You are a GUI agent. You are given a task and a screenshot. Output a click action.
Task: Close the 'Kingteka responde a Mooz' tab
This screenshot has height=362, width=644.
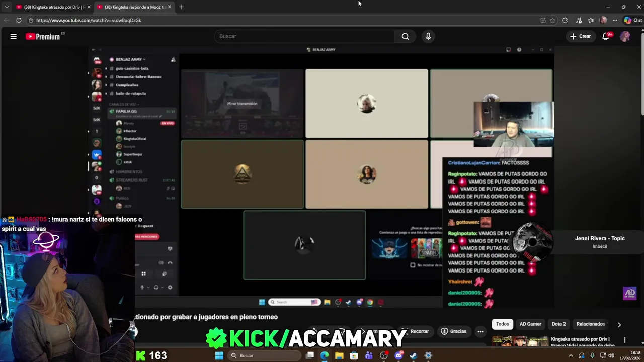point(170,7)
